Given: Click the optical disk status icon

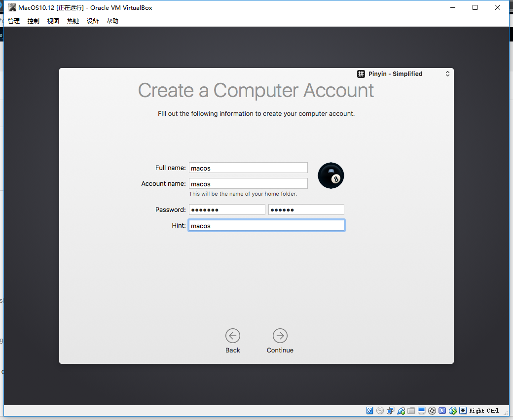Looking at the screenshot, I should (x=380, y=411).
